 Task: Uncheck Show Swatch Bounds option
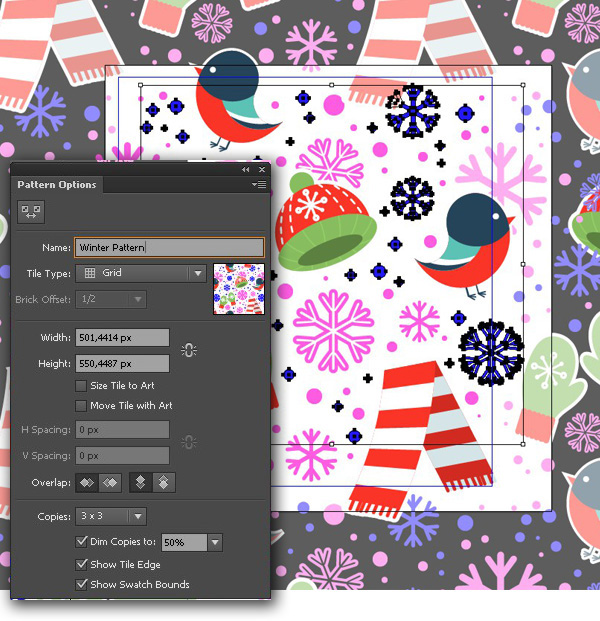(82, 585)
